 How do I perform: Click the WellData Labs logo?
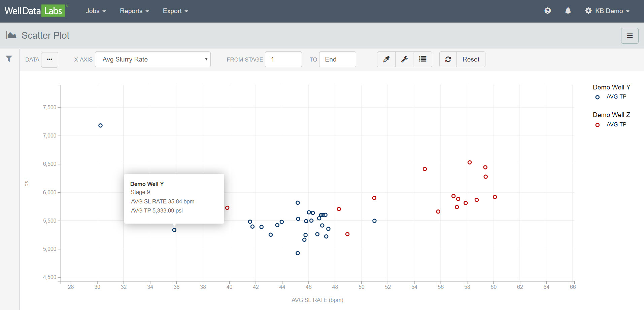click(x=35, y=11)
